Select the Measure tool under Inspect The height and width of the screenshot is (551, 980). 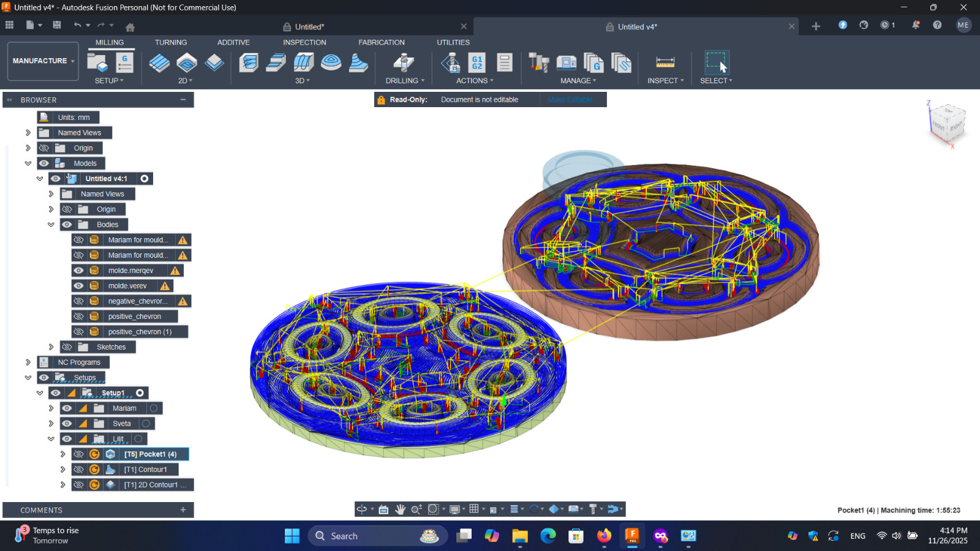coord(665,62)
